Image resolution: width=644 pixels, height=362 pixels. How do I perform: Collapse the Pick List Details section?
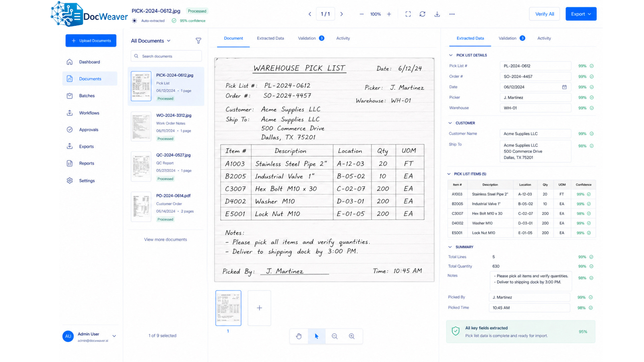(x=450, y=55)
